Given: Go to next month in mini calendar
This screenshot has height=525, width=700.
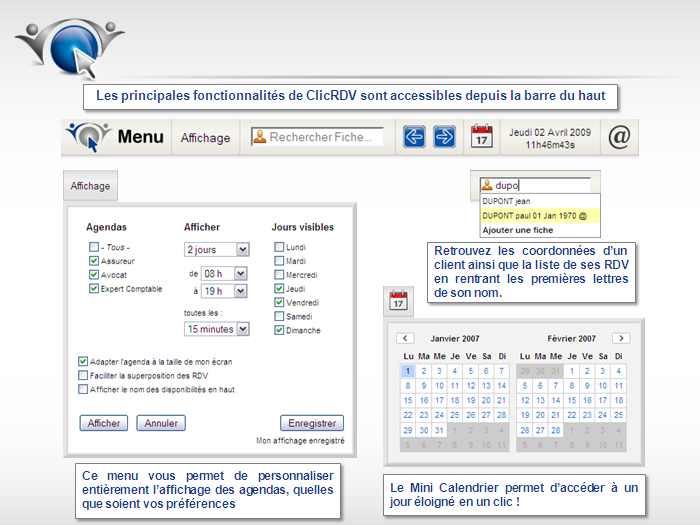Looking at the screenshot, I should pos(621,338).
